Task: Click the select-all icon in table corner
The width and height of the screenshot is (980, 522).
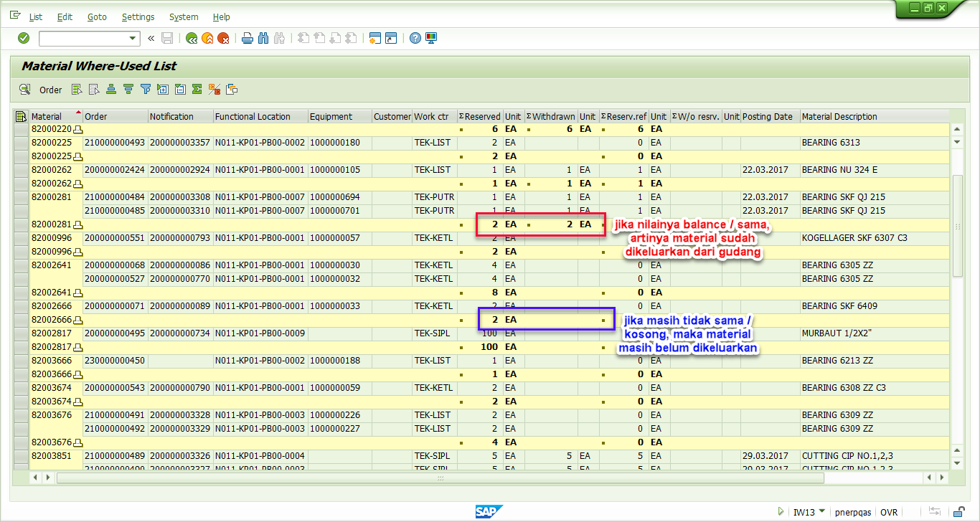Action: coord(21,116)
